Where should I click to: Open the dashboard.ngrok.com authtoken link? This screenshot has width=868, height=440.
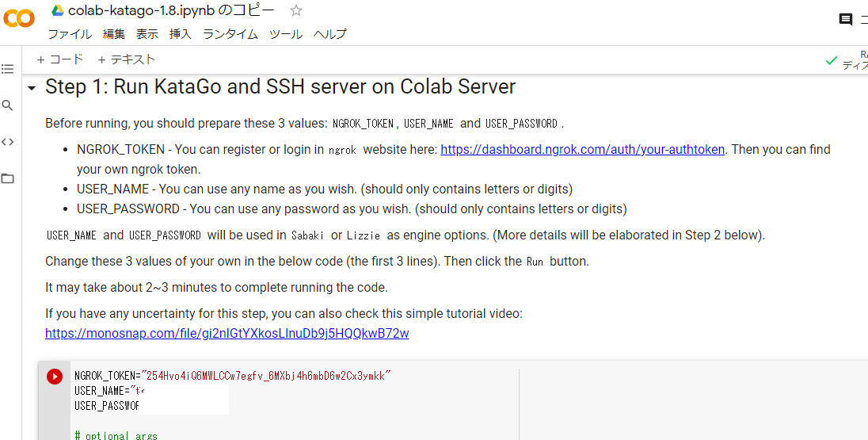tap(582, 150)
